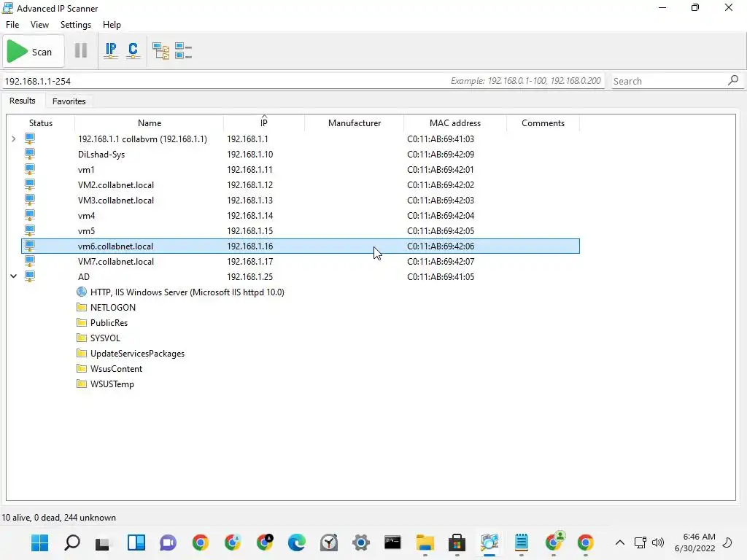Viewport: 747px width, 560px height.
Task: Click the computer icon for vm1
Action: pos(29,169)
